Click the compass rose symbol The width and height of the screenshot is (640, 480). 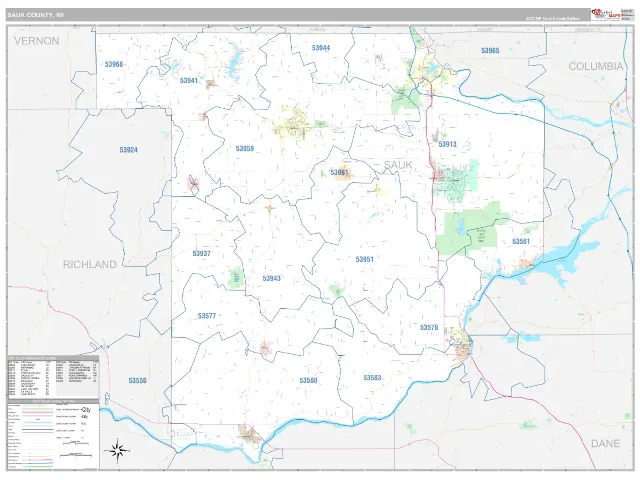coord(118,451)
